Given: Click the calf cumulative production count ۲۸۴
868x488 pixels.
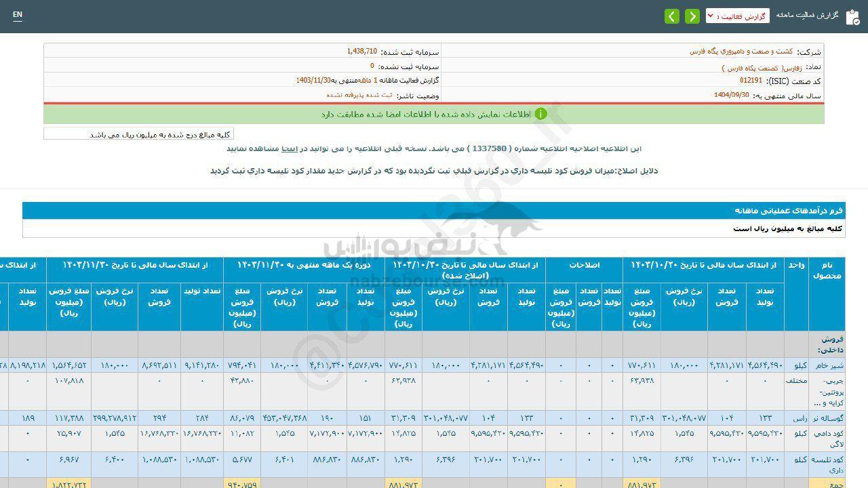Looking at the screenshot, I should pos(202,418).
